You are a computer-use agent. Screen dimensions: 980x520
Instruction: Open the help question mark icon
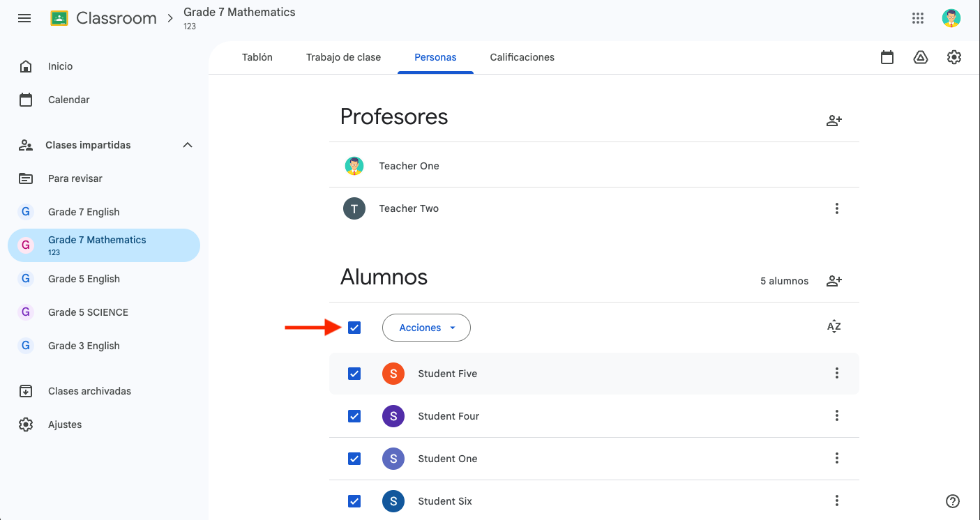953,500
